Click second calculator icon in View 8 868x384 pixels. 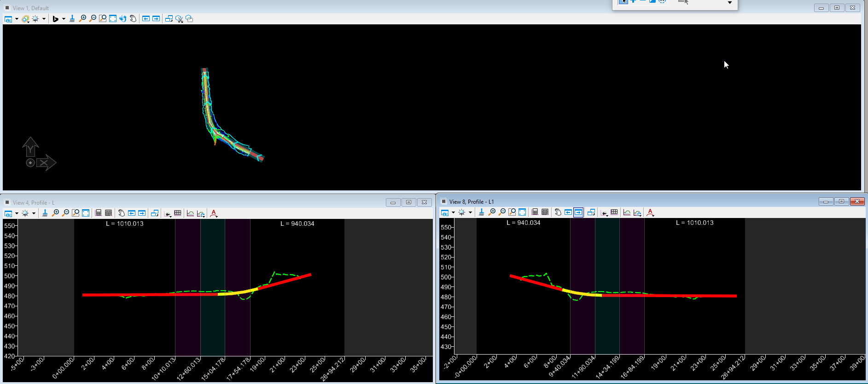click(x=545, y=212)
